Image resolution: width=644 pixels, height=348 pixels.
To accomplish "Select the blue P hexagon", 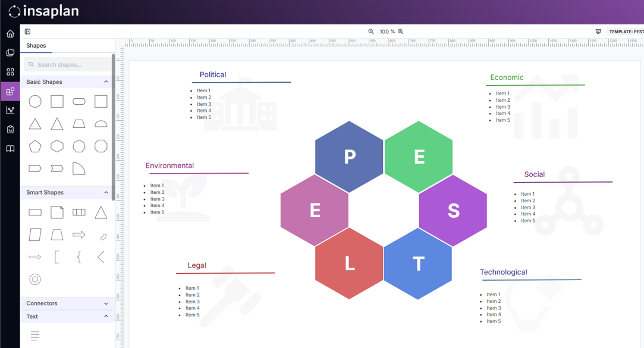I will pos(349,156).
